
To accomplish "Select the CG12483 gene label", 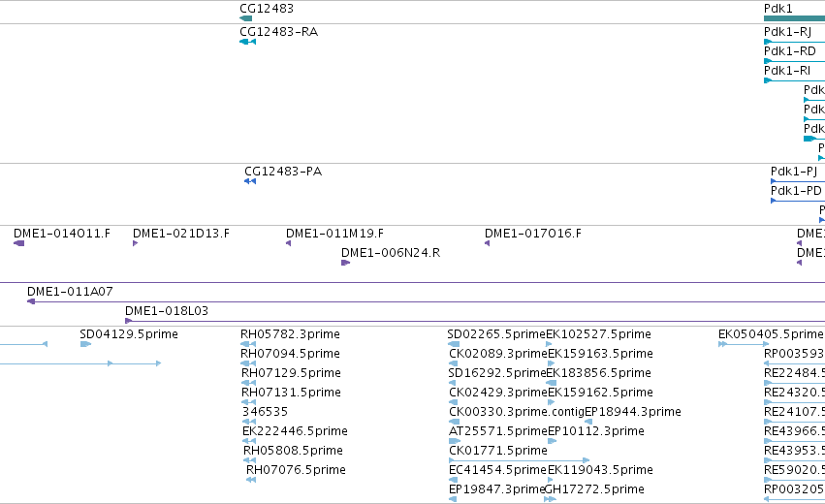I will [x=267, y=9].
